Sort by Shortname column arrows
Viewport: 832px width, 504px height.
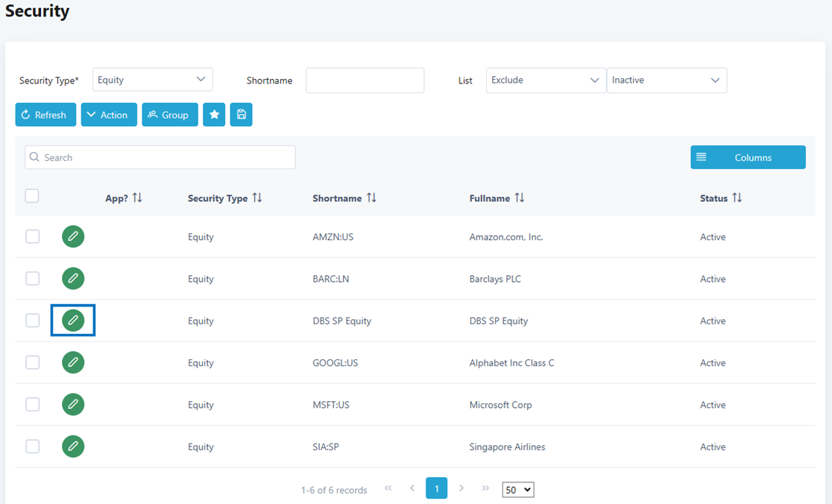pos(371,198)
